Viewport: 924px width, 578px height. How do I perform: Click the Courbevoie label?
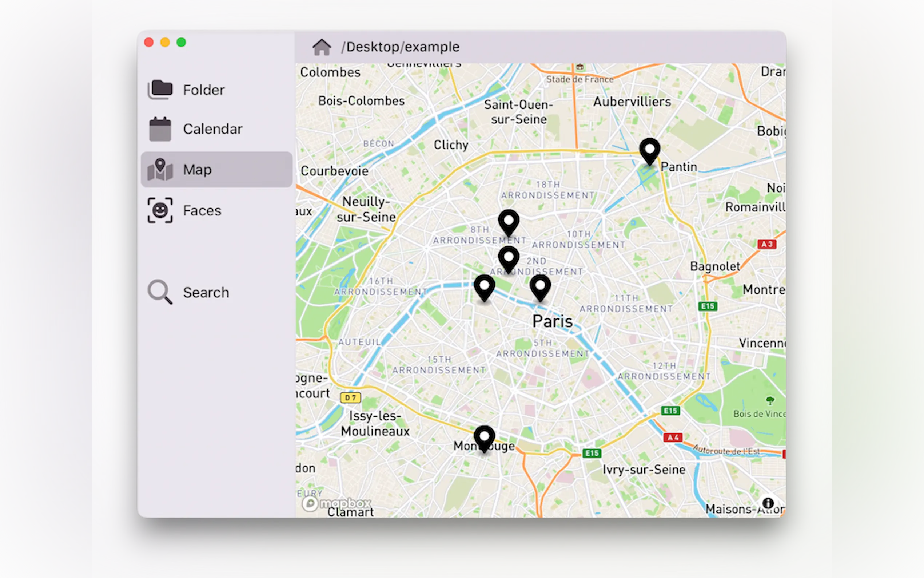click(335, 171)
